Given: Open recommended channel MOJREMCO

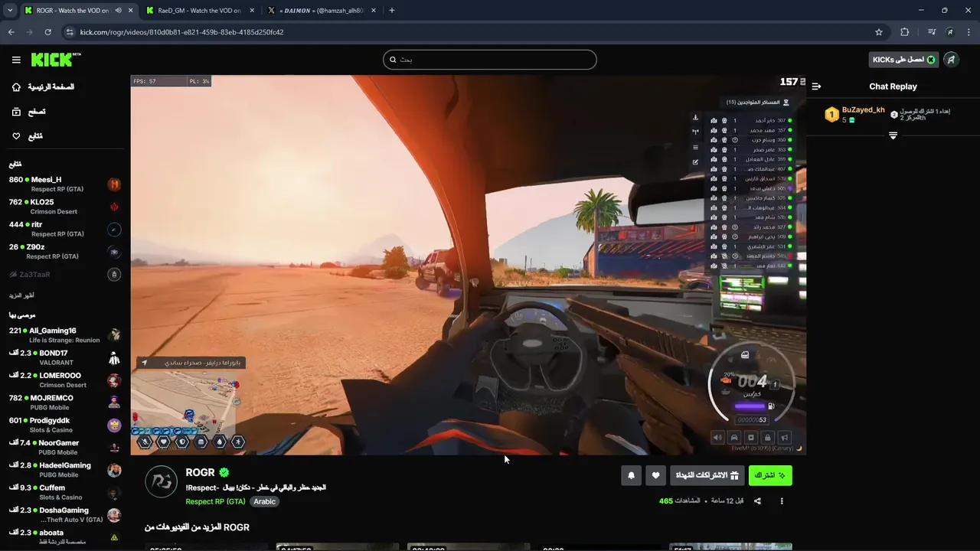Looking at the screenshot, I should [65, 403].
